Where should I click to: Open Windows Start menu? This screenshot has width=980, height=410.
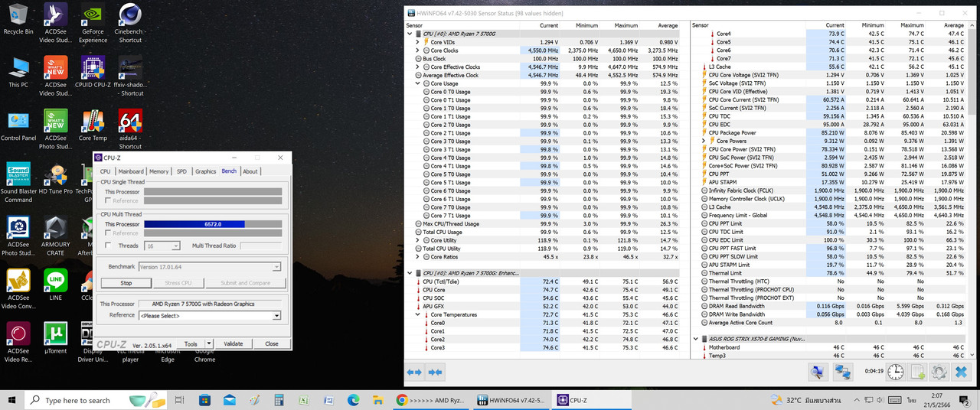[11, 399]
